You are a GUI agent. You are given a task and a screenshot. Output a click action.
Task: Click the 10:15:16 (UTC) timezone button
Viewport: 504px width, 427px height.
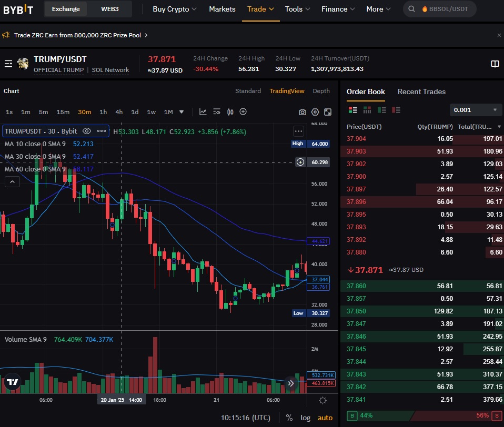pos(245,418)
